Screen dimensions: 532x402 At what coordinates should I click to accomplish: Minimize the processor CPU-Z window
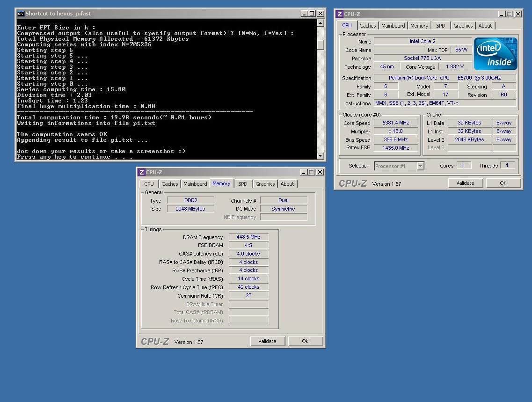[502, 14]
